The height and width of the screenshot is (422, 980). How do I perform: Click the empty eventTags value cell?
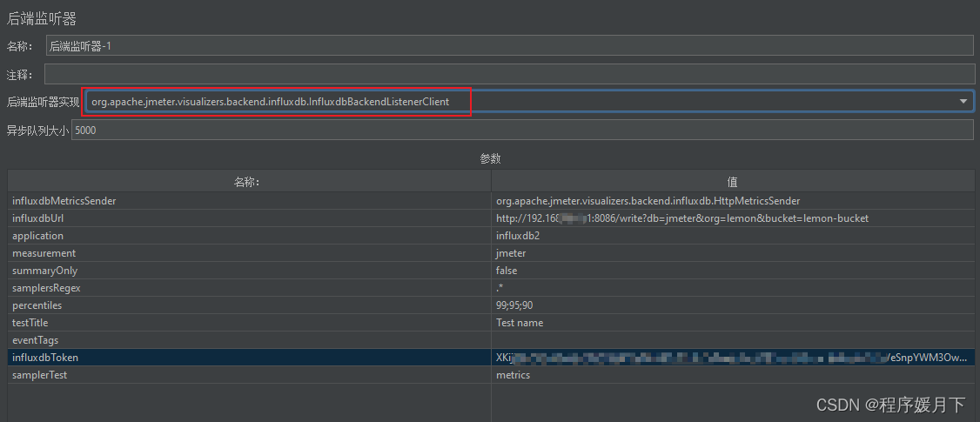coord(733,340)
